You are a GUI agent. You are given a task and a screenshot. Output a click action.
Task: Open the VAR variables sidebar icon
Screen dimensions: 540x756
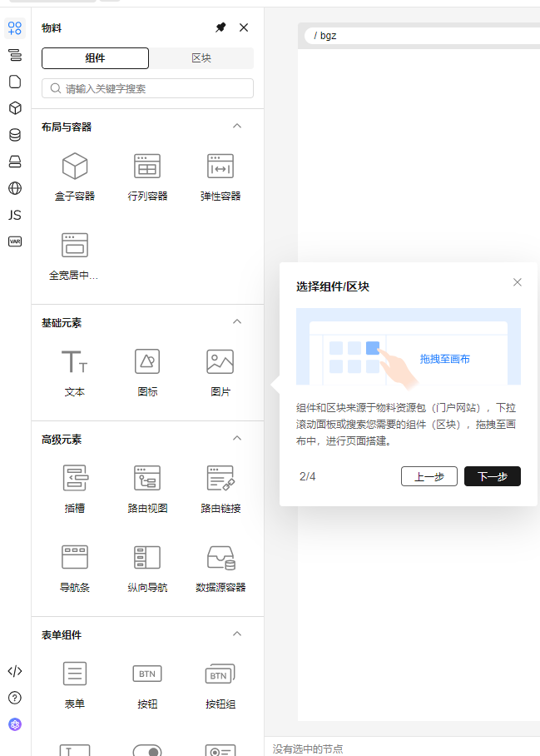15,241
